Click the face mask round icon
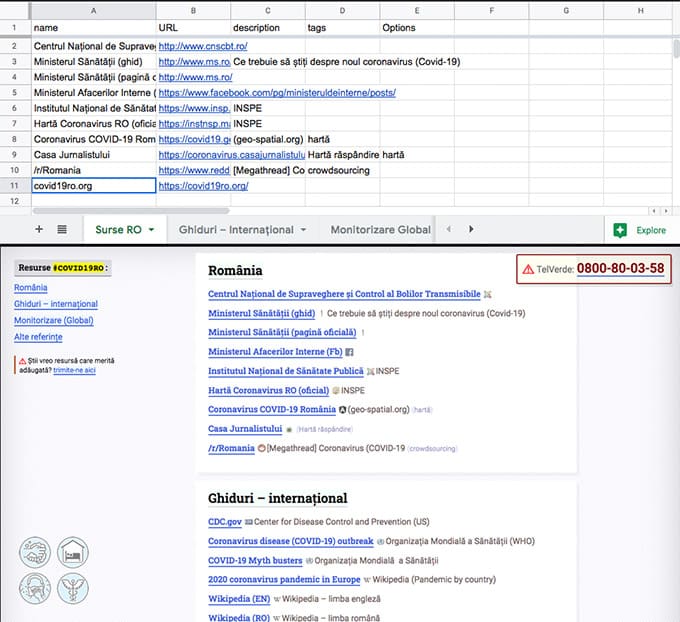Screen dimensions: 680x622 35,589
